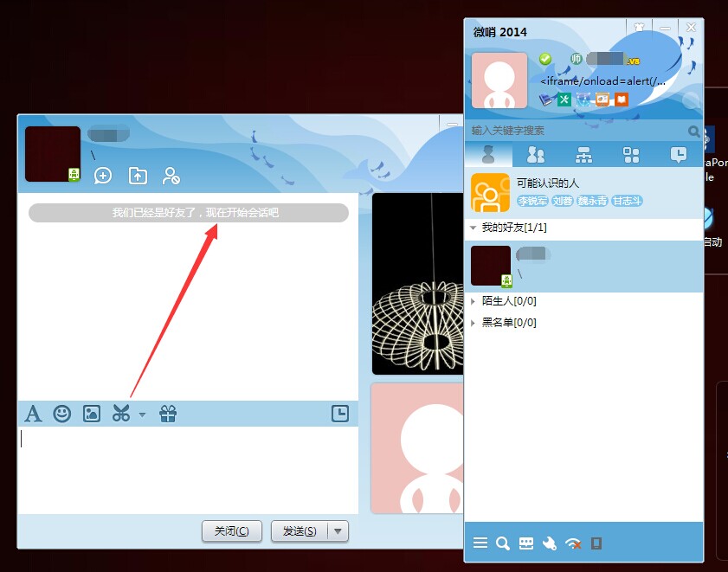The width and height of the screenshot is (728, 572).
Task: Change online status via green check icon
Action: point(545,59)
